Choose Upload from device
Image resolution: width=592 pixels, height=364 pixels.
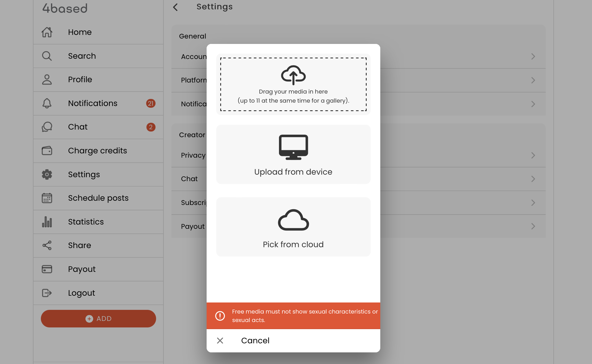pos(293,155)
